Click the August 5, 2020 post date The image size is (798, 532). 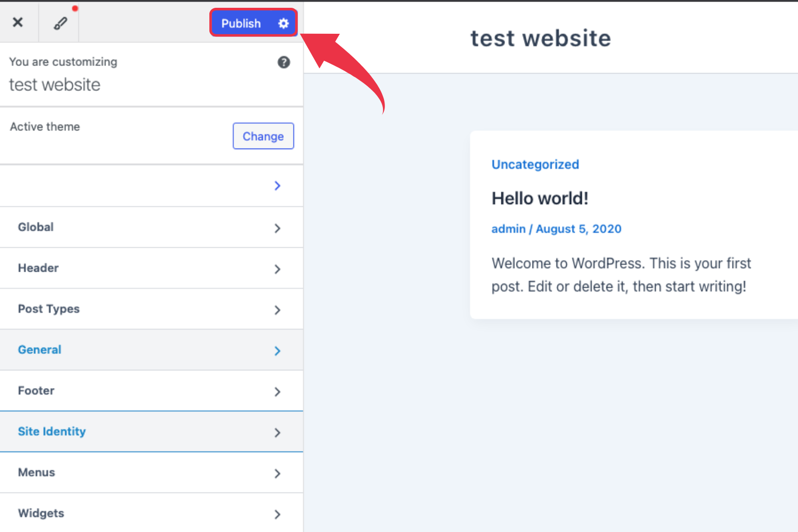coord(578,229)
